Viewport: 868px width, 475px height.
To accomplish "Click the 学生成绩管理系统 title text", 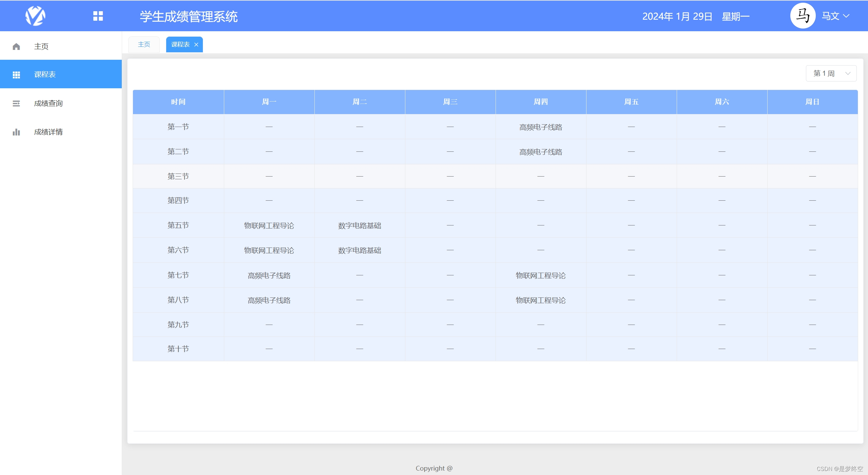I will tap(189, 17).
